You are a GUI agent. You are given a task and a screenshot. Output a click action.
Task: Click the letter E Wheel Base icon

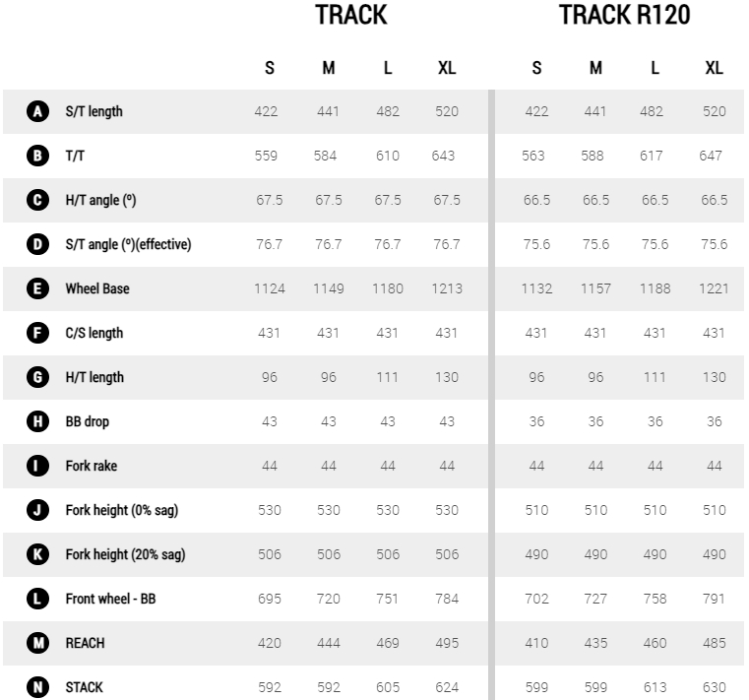[x=37, y=288]
